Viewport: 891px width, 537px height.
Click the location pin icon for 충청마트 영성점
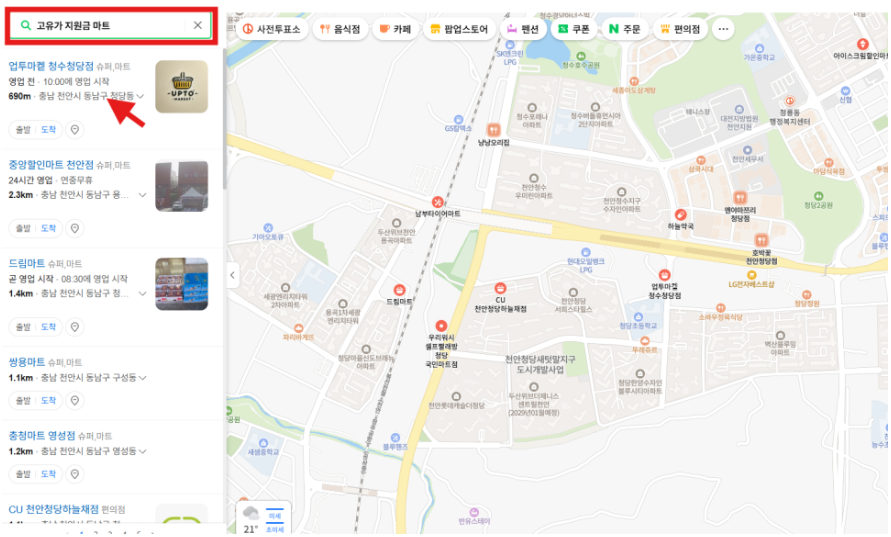coord(74,474)
